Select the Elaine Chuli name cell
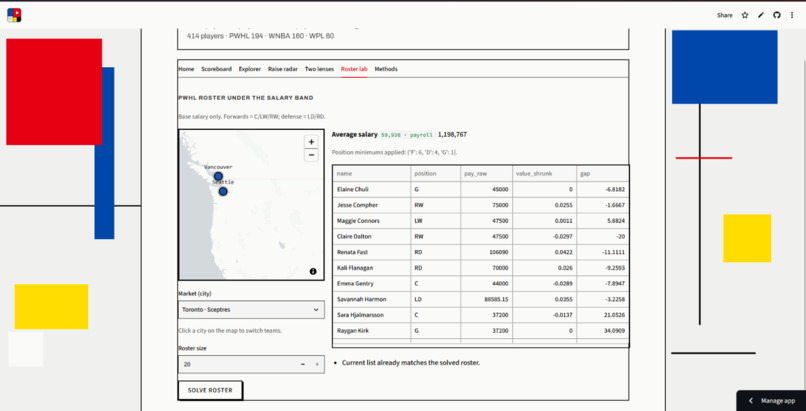This screenshot has height=411, width=806. 371,190
